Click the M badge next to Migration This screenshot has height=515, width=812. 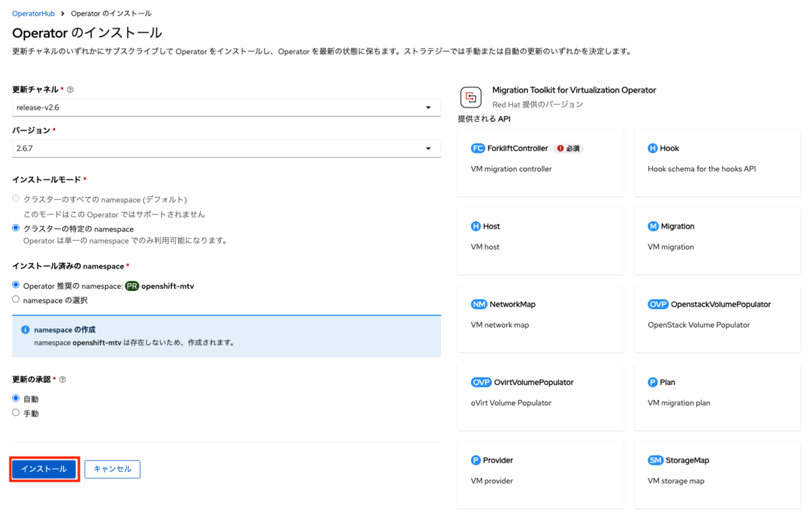point(653,226)
